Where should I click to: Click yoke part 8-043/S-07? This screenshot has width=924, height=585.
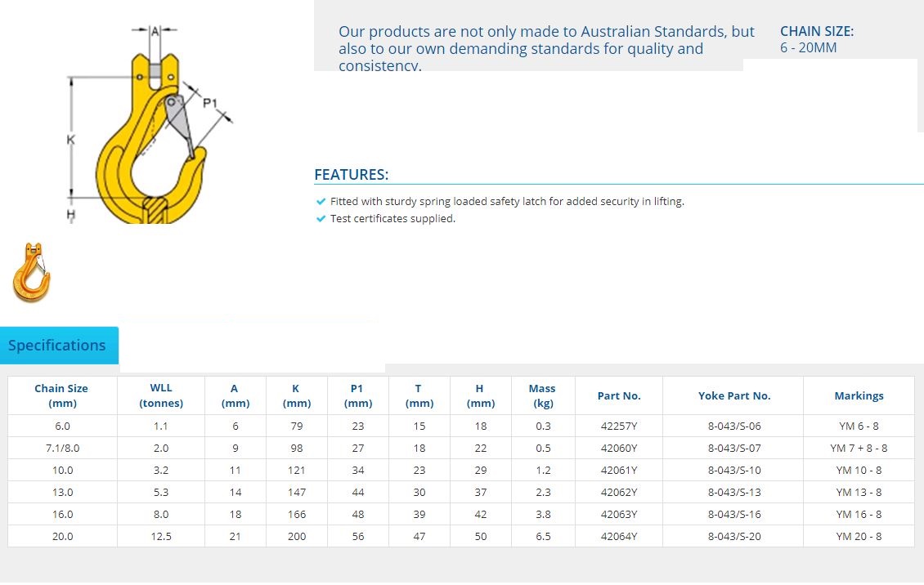click(734, 448)
